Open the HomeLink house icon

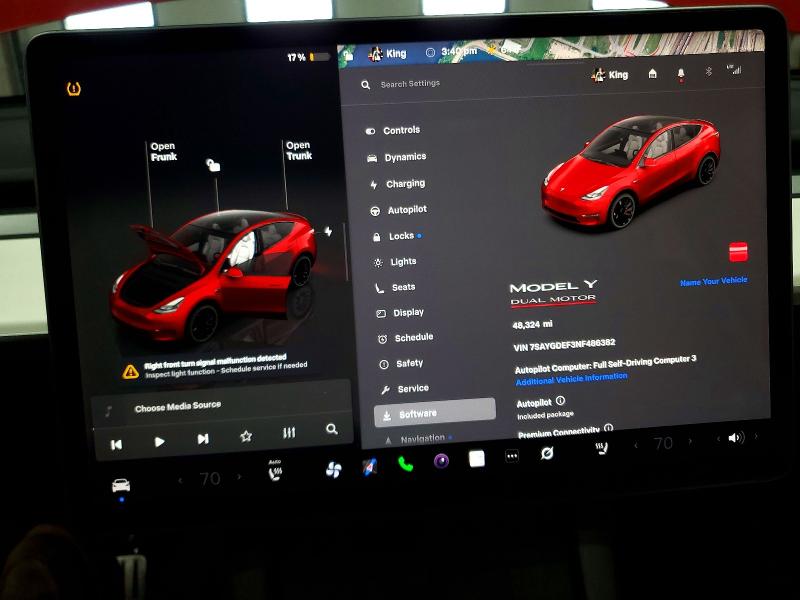coord(652,74)
